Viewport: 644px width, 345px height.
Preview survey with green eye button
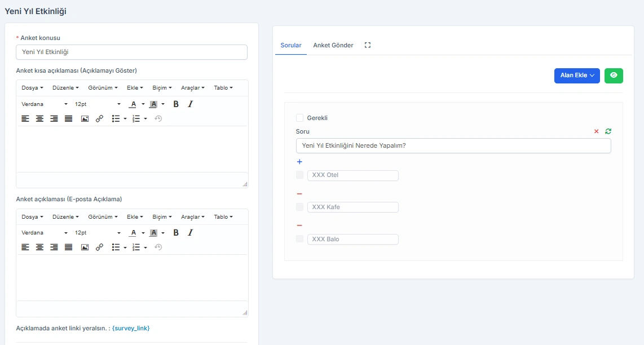click(614, 76)
